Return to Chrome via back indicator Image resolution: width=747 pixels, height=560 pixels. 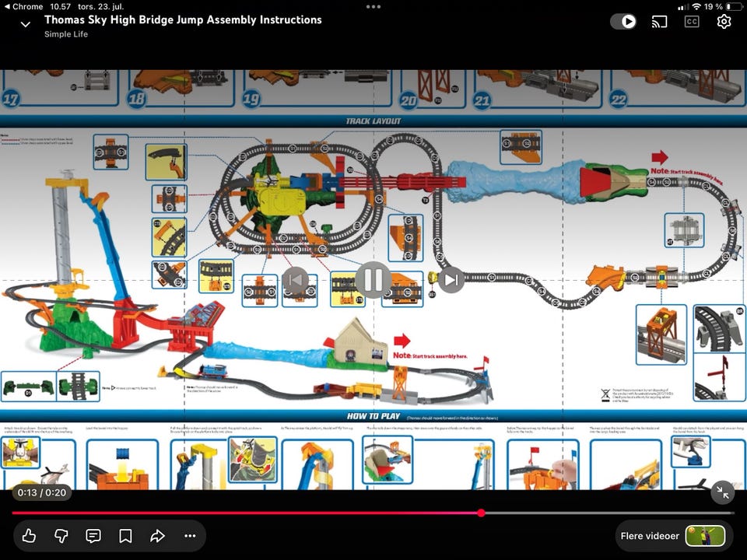[23, 7]
